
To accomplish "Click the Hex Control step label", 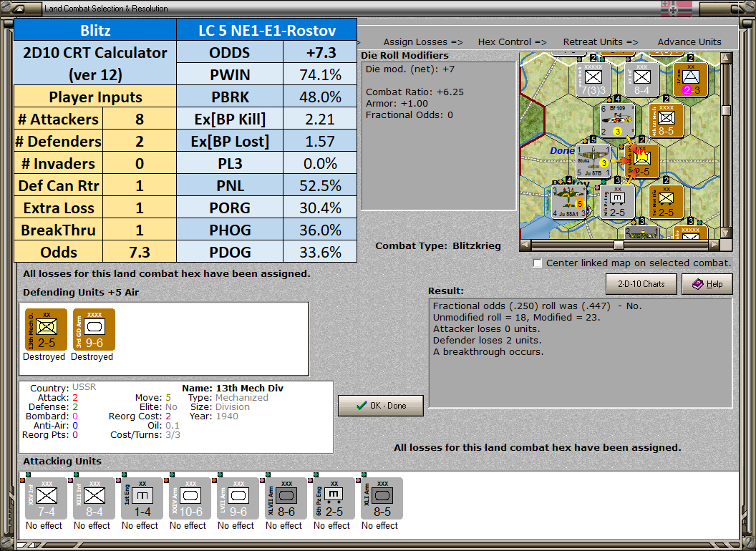I will tap(512, 42).
